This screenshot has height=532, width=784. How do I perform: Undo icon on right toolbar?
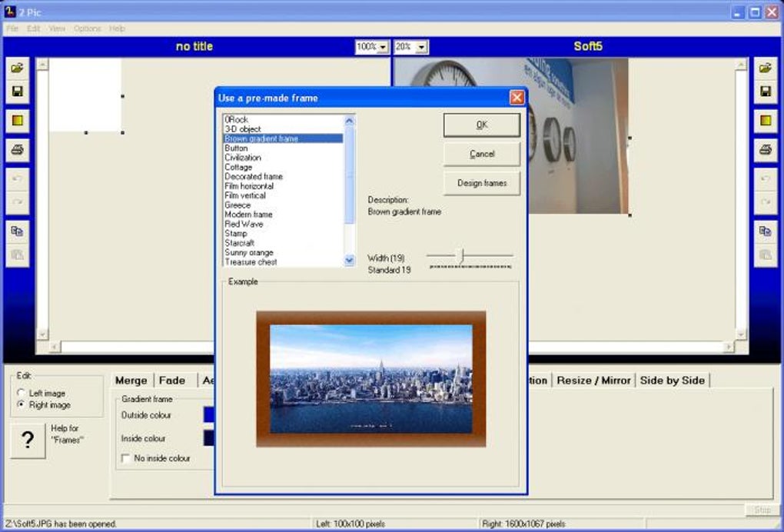click(766, 178)
